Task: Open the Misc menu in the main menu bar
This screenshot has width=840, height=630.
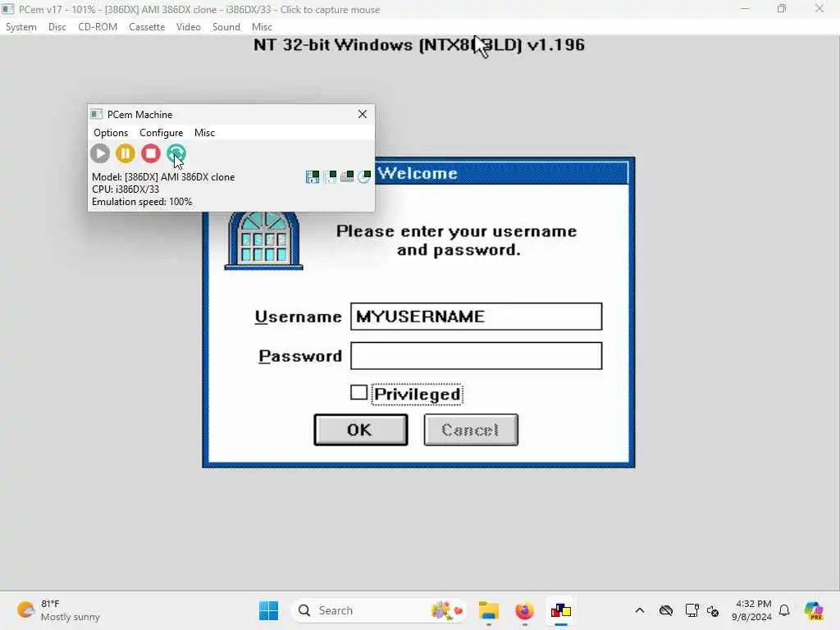Action: pyautogui.click(x=262, y=27)
